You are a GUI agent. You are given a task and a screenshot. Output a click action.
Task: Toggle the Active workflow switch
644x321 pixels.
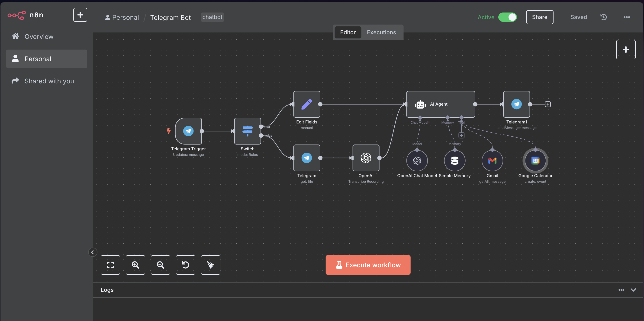507,17
